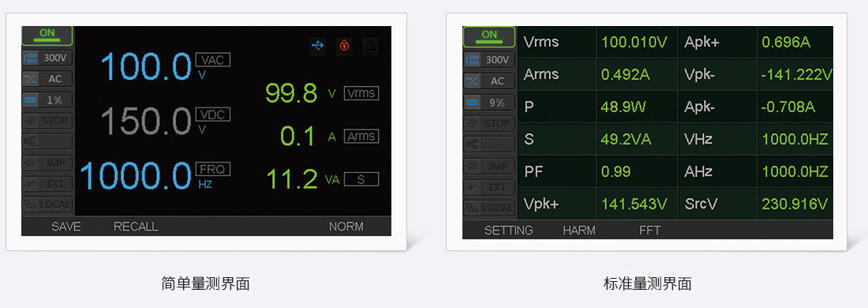Click the NORM softkey
Viewport: 868px width, 308px height.
coord(346,227)
